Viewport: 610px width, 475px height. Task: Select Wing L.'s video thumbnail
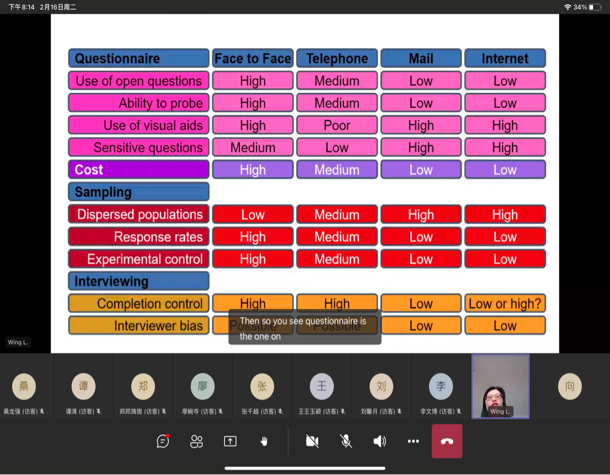click(x=500, y=386)
